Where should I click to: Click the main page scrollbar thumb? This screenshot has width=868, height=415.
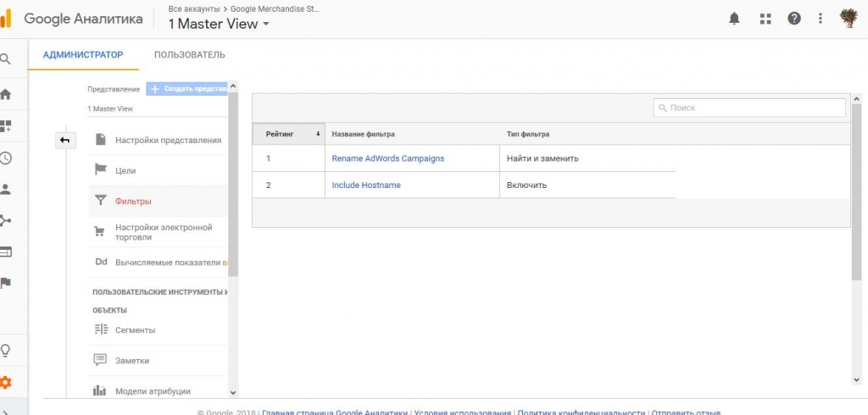[857, 191]
